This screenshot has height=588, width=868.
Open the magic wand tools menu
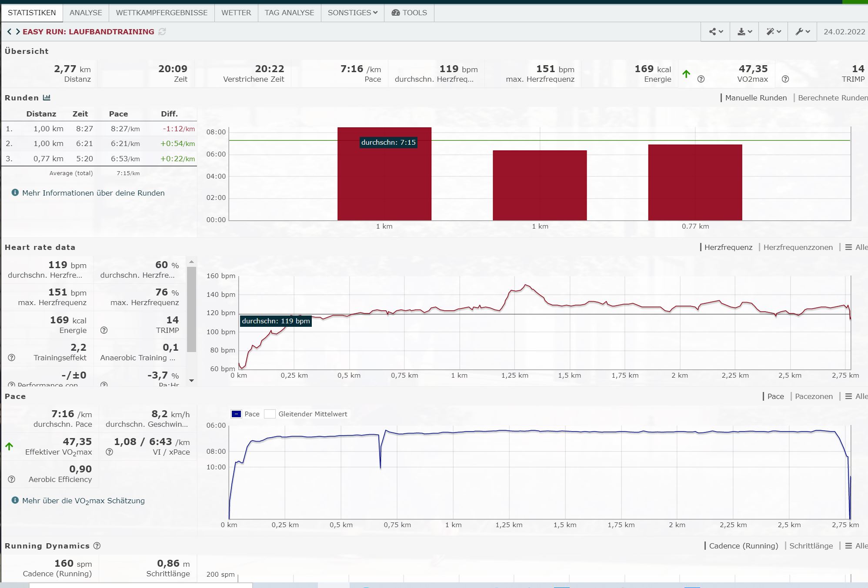pos(773,32)
